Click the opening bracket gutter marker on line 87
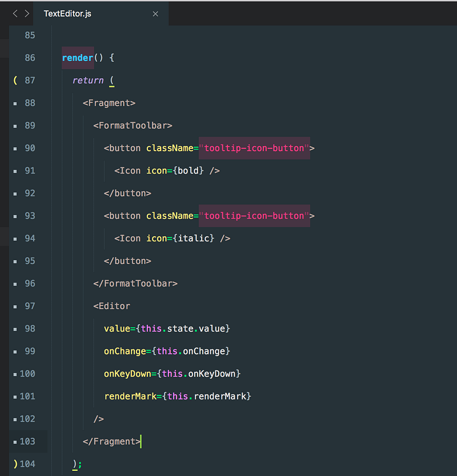The height and width of the screenshot is (476, 457). (x=15, y=80)
